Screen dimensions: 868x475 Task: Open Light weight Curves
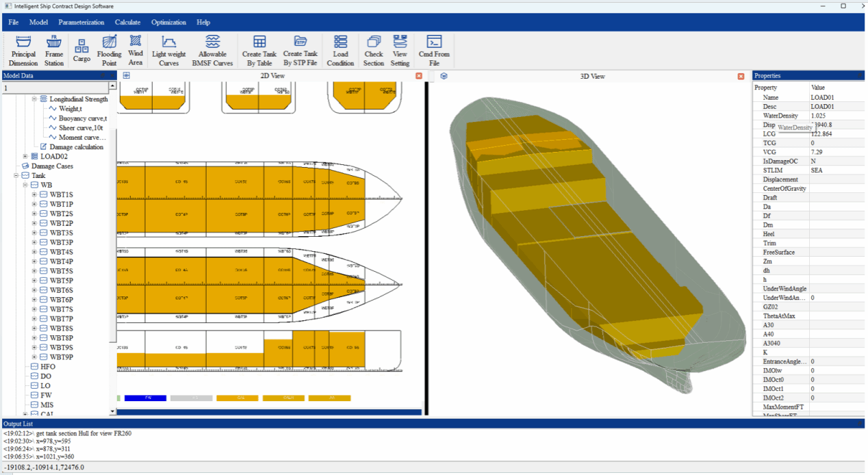tap(168, 50)
